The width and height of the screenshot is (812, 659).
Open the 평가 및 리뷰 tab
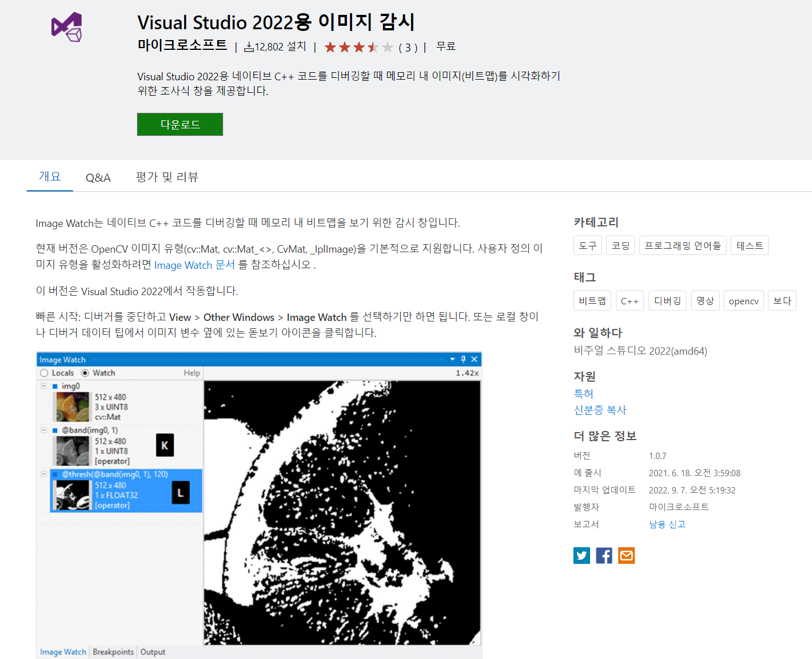(x=167, y=177)
